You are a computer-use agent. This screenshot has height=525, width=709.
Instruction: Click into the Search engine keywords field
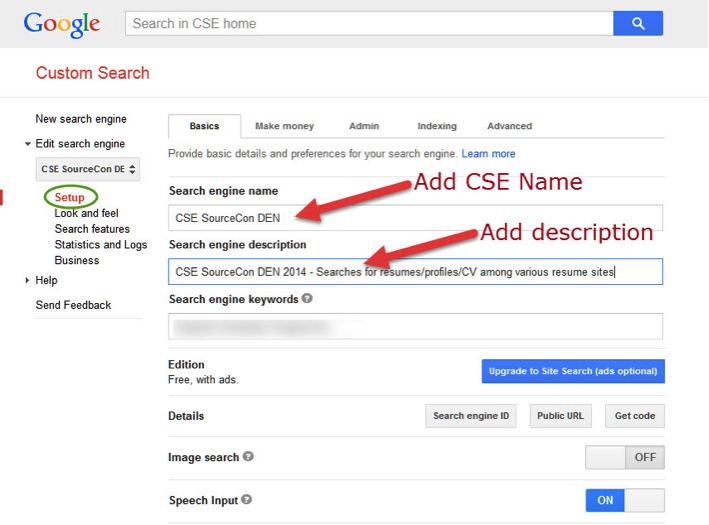click(x=416, y=326)
